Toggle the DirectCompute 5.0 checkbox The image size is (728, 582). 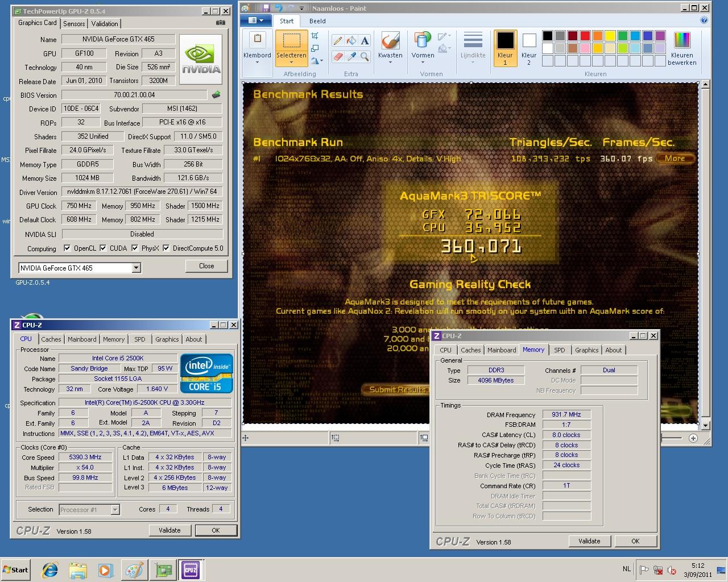click(x=166, y=248)
